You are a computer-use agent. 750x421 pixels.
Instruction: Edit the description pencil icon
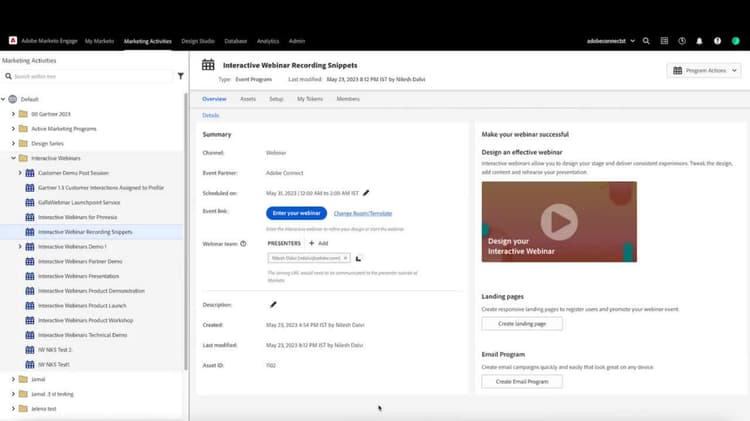tap(273, 305)
